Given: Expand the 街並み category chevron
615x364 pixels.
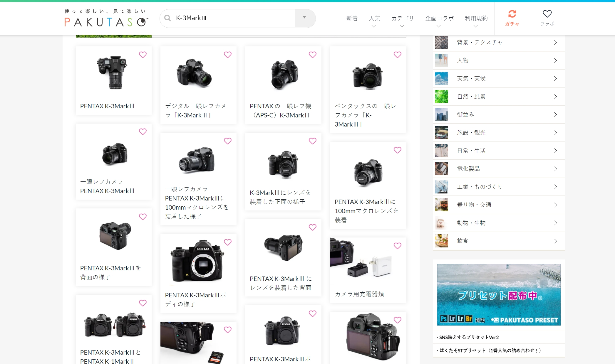Looking at the screenshot, I should pos(555,114).
